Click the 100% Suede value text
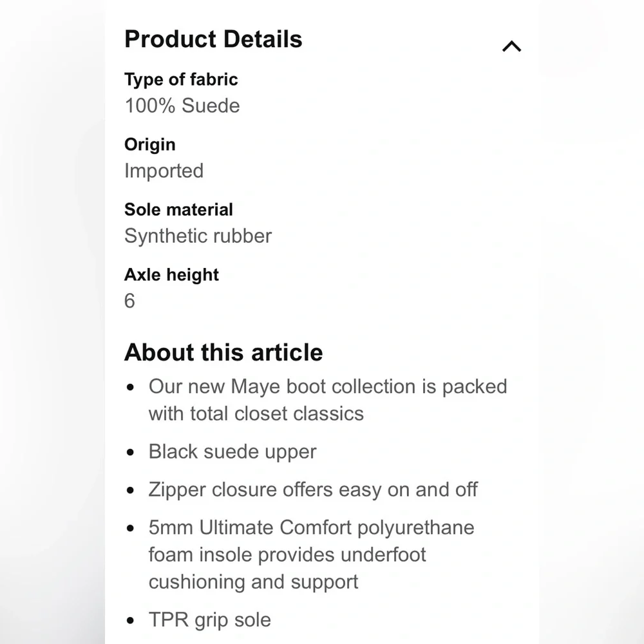 point(182,106)
